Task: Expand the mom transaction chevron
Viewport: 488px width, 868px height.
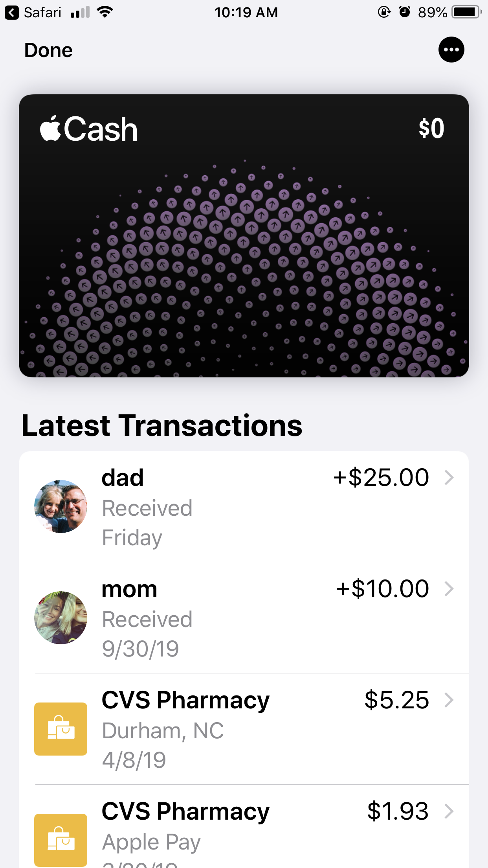Action: [449, 589]
